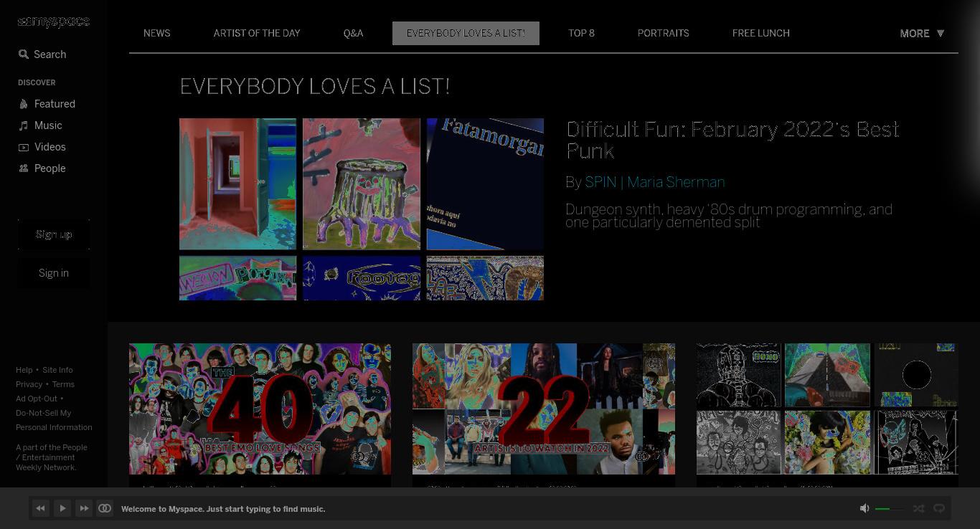Click the Videos play-box icon
The height and width of the screenshot is (529, 980).
click(24, 147)
